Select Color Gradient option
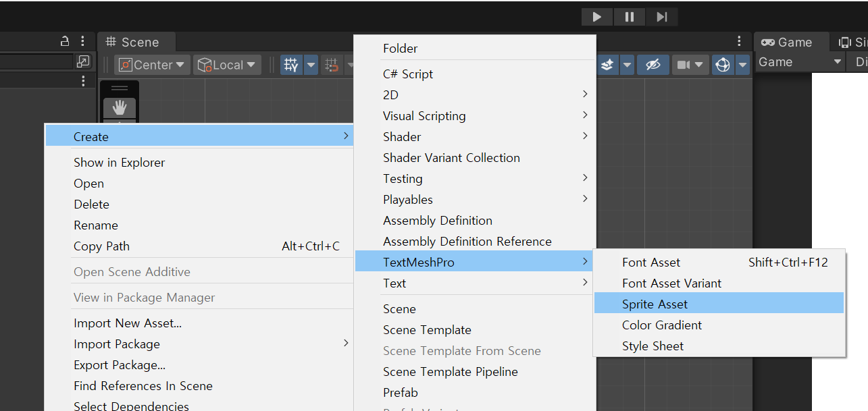Viewport: 868px width, 411px height. click(x=719, y=325)
